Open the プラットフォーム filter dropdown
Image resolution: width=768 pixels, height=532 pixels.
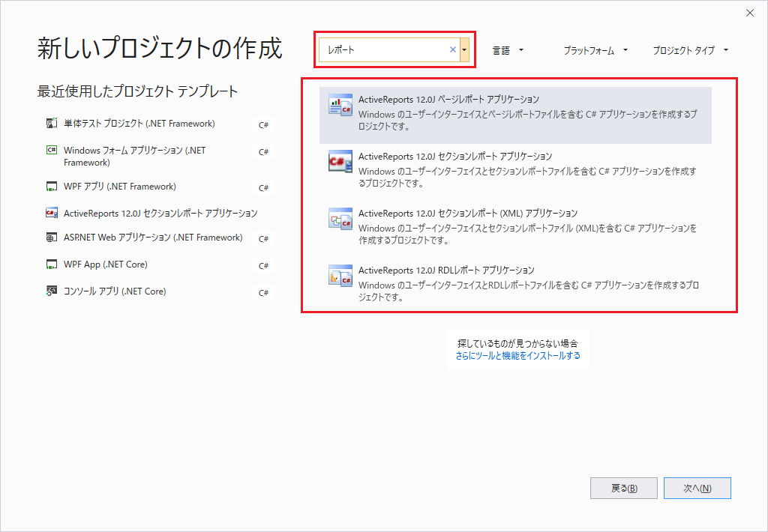click(595, 50)
